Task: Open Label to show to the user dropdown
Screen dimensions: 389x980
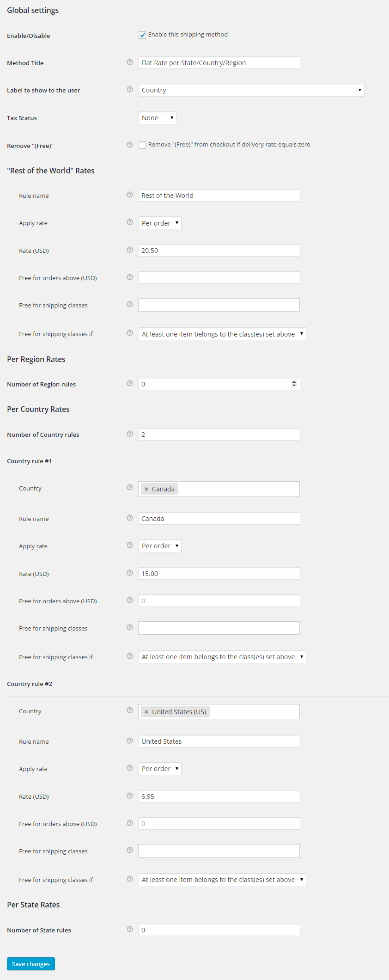Action: 251,90
